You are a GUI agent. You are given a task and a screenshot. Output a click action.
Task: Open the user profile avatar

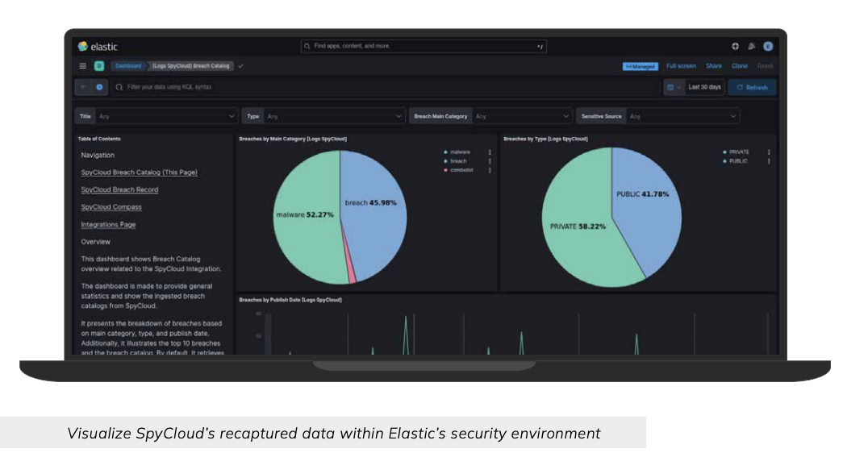coord(768,47)
